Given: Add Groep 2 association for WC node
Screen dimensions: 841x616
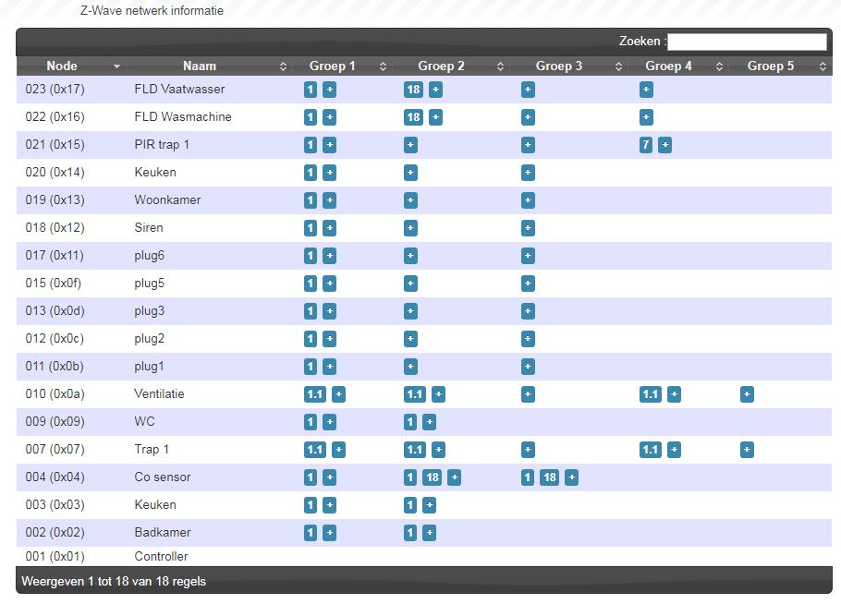Looking at the screenshot, I should point(429,422).
